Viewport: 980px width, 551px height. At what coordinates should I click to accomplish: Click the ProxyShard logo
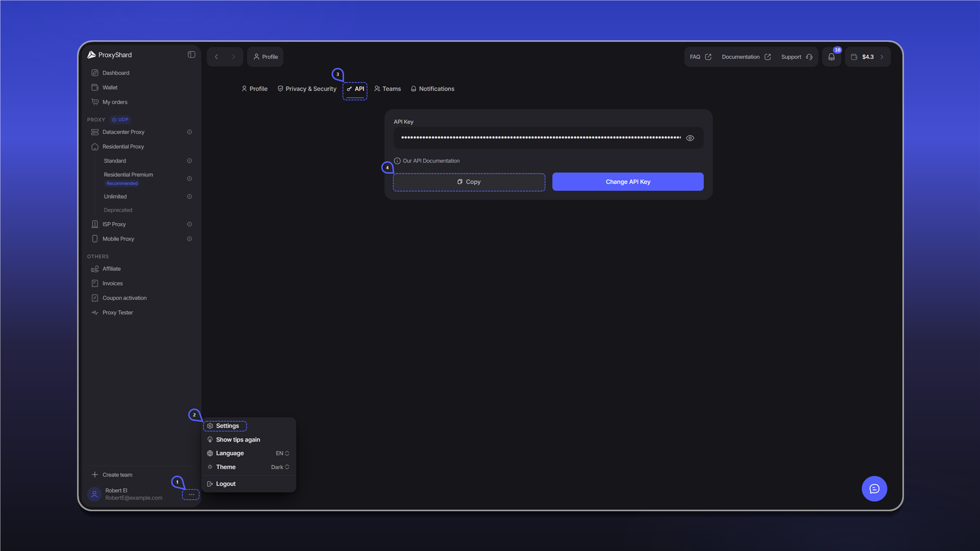(x=109, y=55)
